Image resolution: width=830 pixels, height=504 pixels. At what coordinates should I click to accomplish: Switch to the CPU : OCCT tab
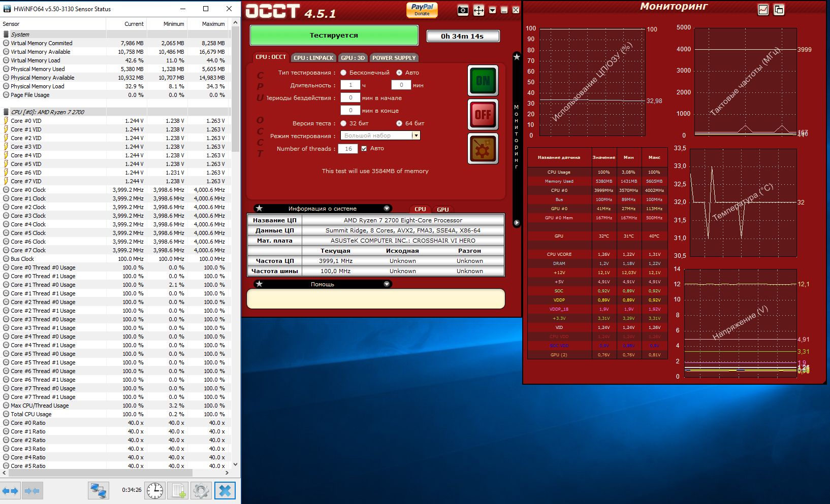point(271,57)
